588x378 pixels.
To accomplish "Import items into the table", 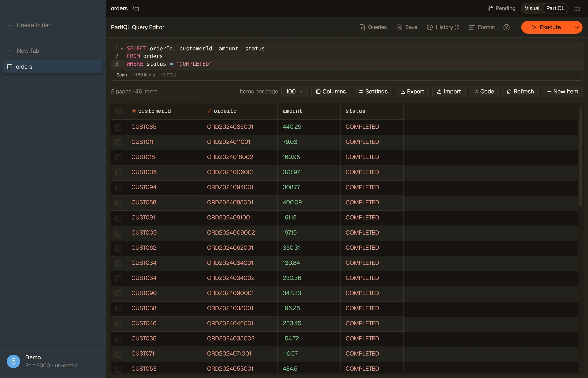I will (x=449, y=92).
